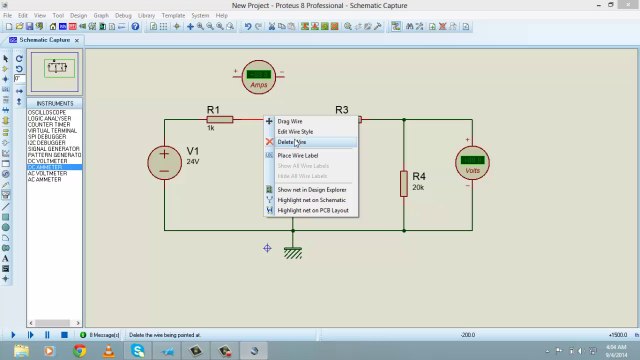Open the Debug menu
The image size is (640, 360).
tap(123, 16)
